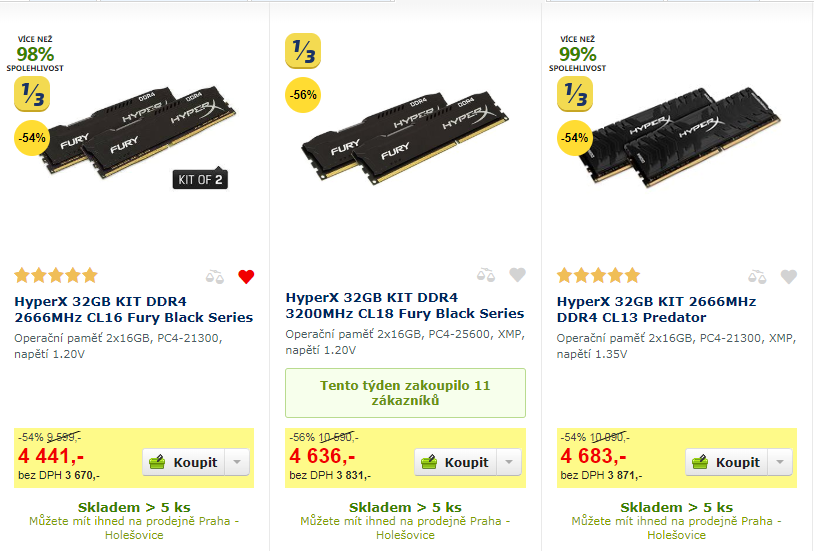
Task: Click compare icon for Fury 2666MHz CL16
Action: point(216,276)
